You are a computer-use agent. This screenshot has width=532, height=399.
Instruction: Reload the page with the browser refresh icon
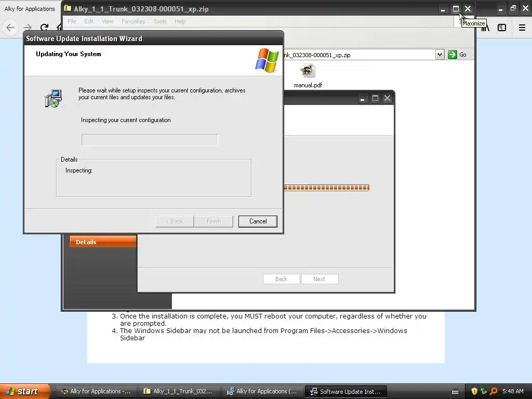(x=44, y=28)
